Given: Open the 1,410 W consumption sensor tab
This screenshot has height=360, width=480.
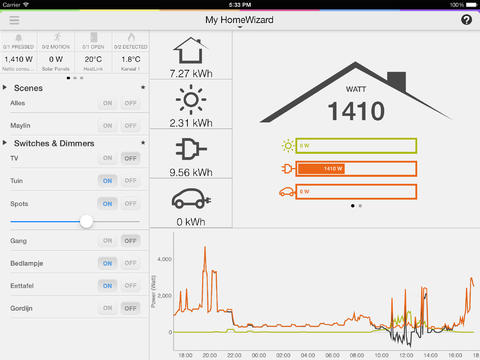Looking at the screenshot, I should point(19,52).
